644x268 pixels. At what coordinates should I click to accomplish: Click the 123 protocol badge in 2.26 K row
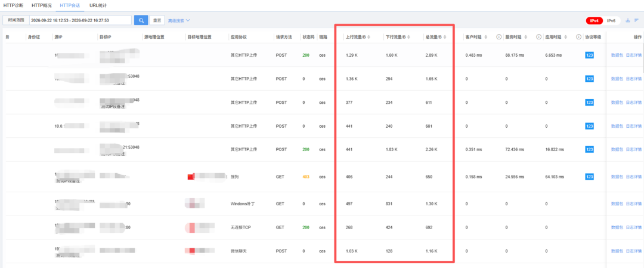(589, 149)
